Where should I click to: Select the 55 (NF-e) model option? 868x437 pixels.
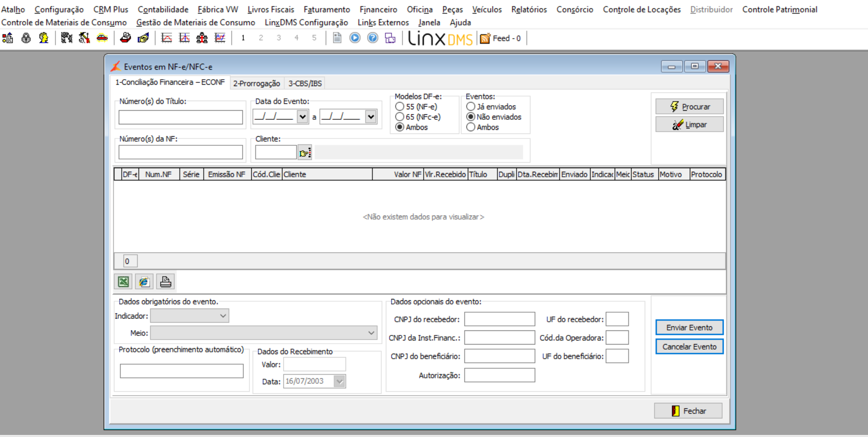pyautogui.click(x=416, y=107)
